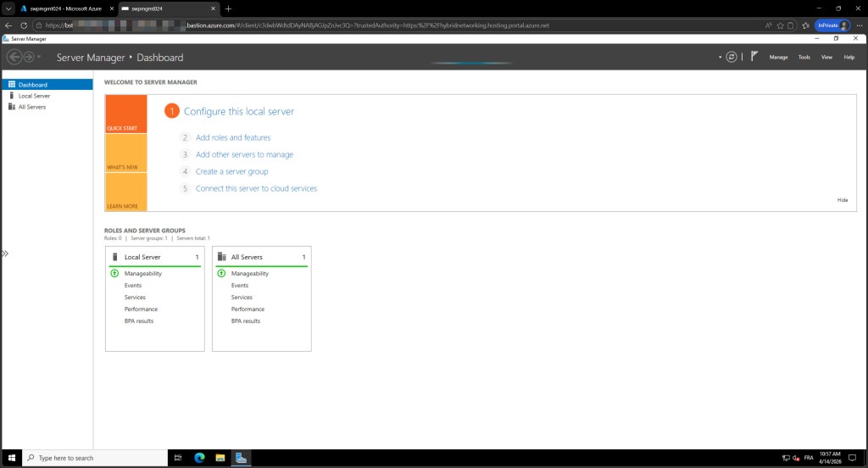Open Microsoft Edge from the taskbar
868x468 pixels.
pos(199,458)
